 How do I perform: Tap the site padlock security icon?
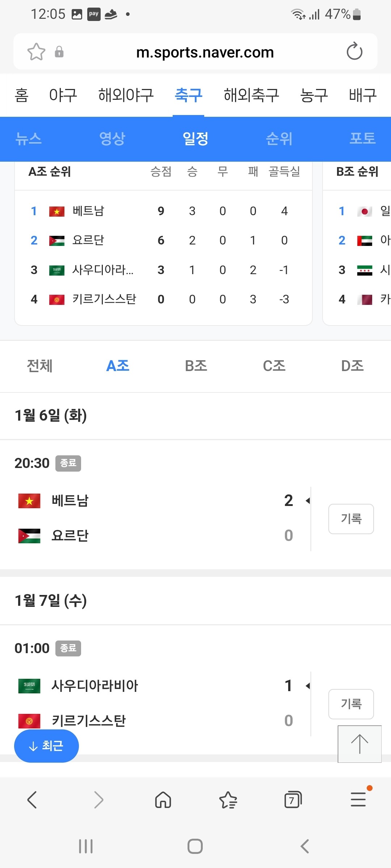[59, 52]
